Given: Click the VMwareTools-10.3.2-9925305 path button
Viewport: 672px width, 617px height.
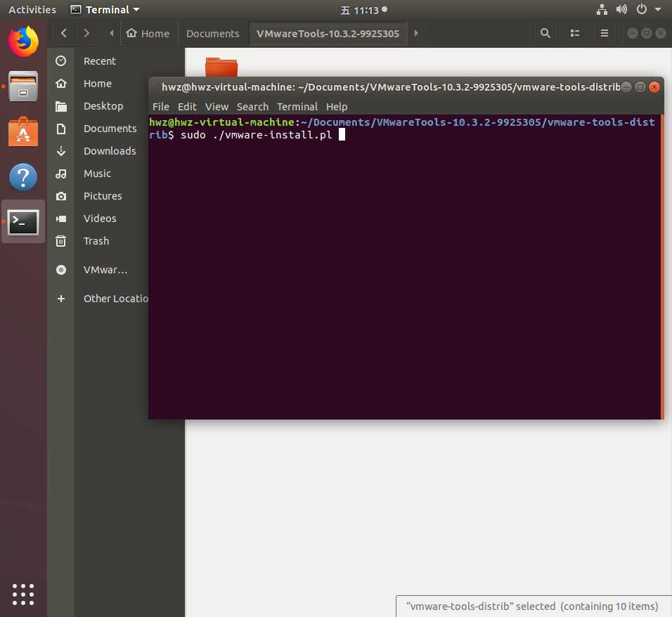Looking at the screenshot, I should coord(328,33).
